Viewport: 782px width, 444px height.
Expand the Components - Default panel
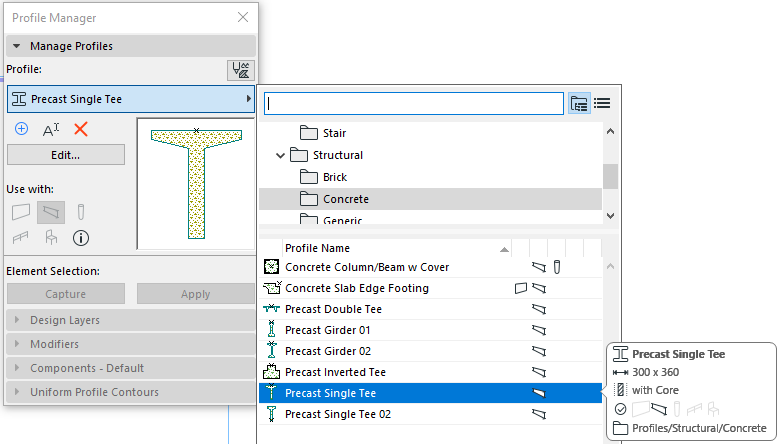(x=131, y=368)
